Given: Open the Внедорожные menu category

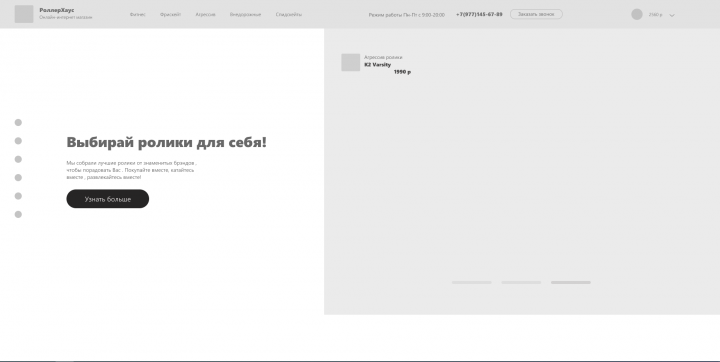Looking at the screenshot, I should (245, 15).
